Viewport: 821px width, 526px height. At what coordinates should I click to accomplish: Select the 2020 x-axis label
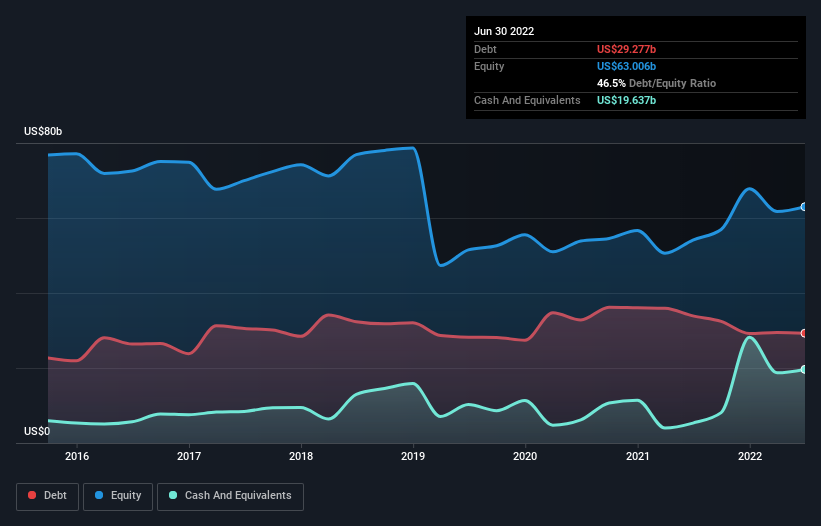coord(525,456)
